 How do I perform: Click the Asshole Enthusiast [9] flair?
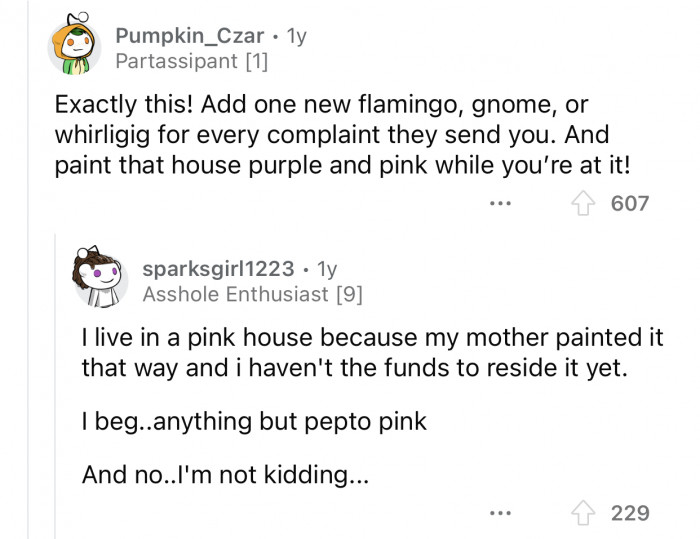[252, 294]
